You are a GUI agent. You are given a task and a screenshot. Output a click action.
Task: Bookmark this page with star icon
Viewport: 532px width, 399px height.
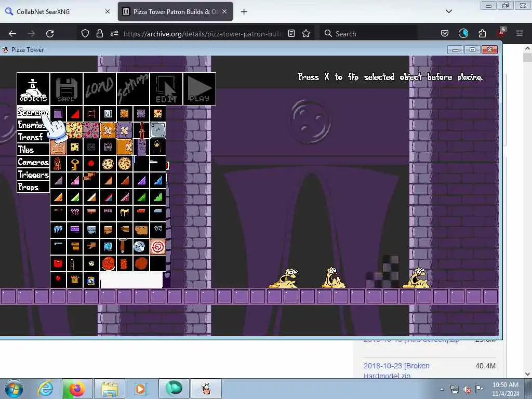pos(306,33)
